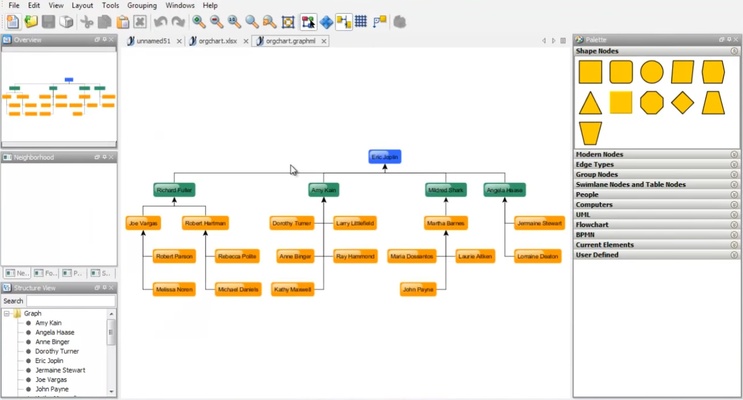Image resolution: width=743 pixels, height=400 pixels.
Task: Pick the rounded rectangle palette shape
Action: 621,72
